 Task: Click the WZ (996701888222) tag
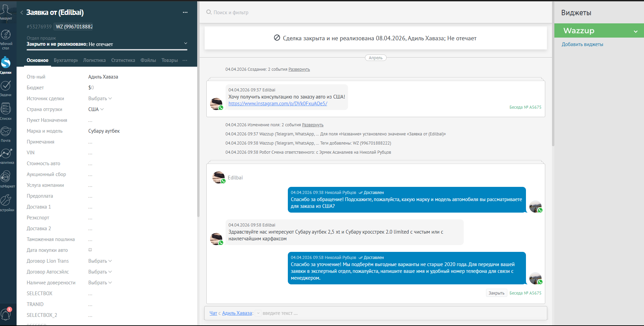click(x=74, y=27)
